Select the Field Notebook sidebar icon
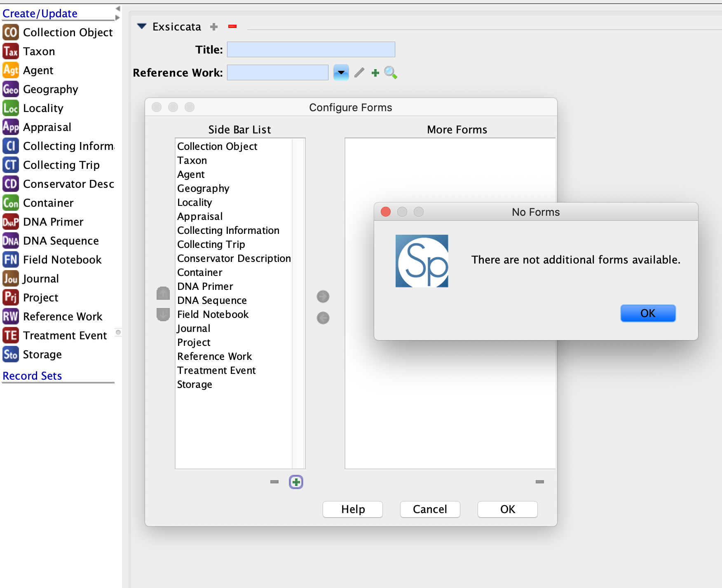 click(x=10, y=259)
